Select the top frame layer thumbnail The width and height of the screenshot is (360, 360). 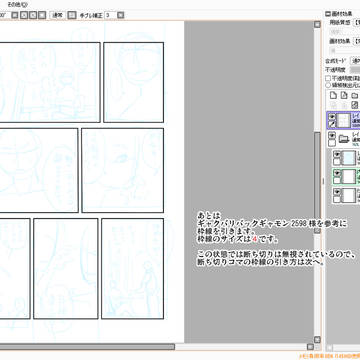(x=343, y=120)
